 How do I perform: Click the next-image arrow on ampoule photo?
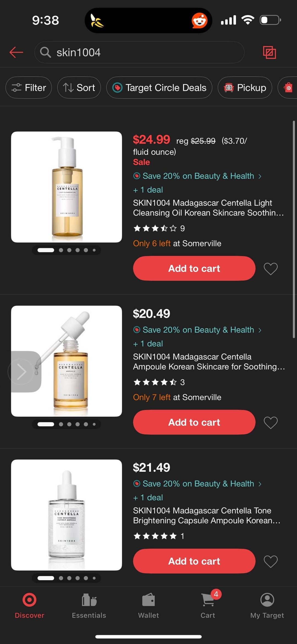click(21, 372)
